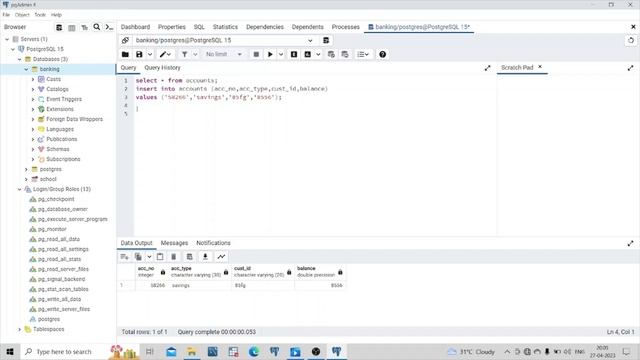Open explain analyze options dropdown
Viewport: 640px width, 360px height.
click(x=318, y=54)
